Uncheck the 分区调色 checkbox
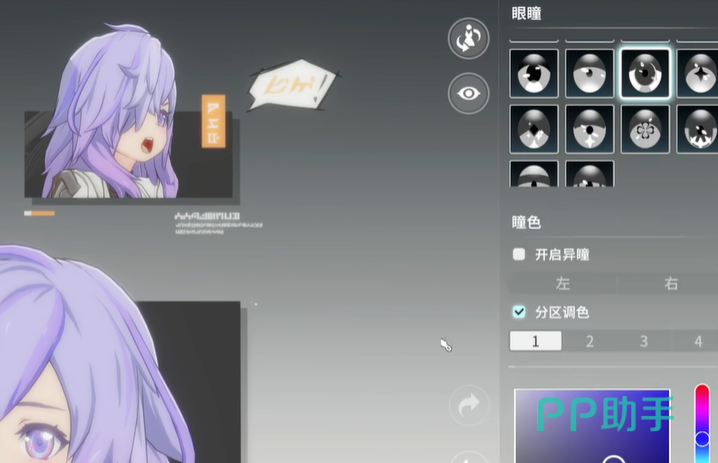The image size is (718, 463). 519,312
